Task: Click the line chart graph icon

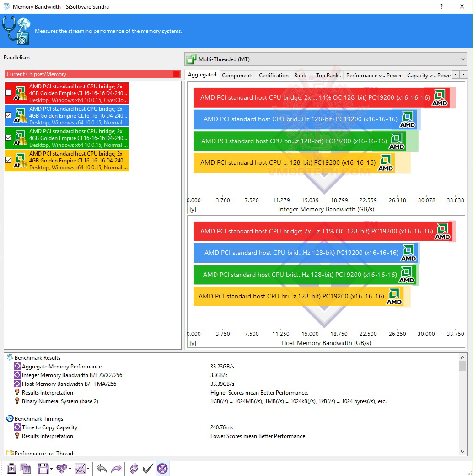Action: [80, 469]
